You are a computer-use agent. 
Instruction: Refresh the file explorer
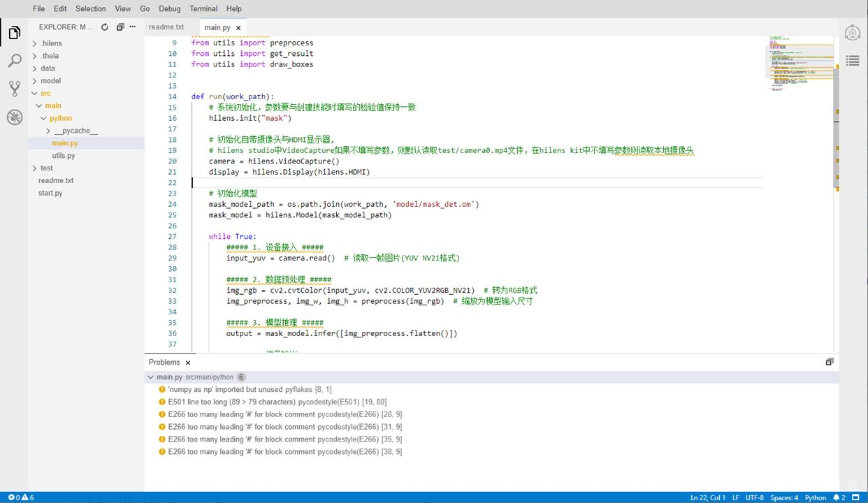(105, 27)
